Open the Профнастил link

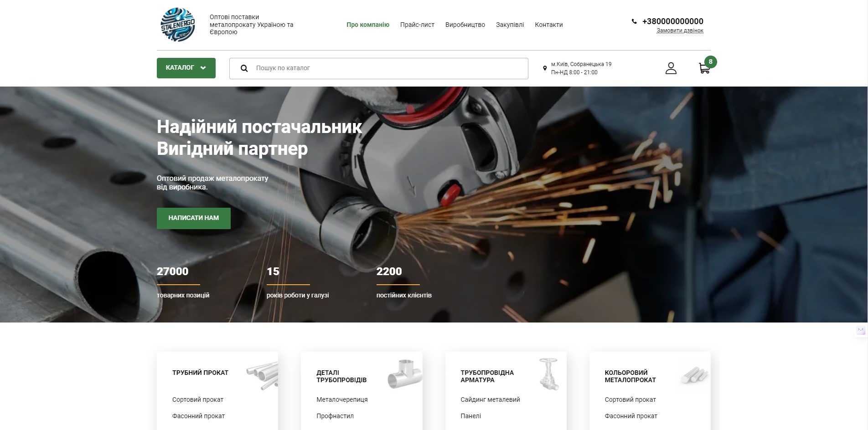pyautogui.click(x=335, y=416)
